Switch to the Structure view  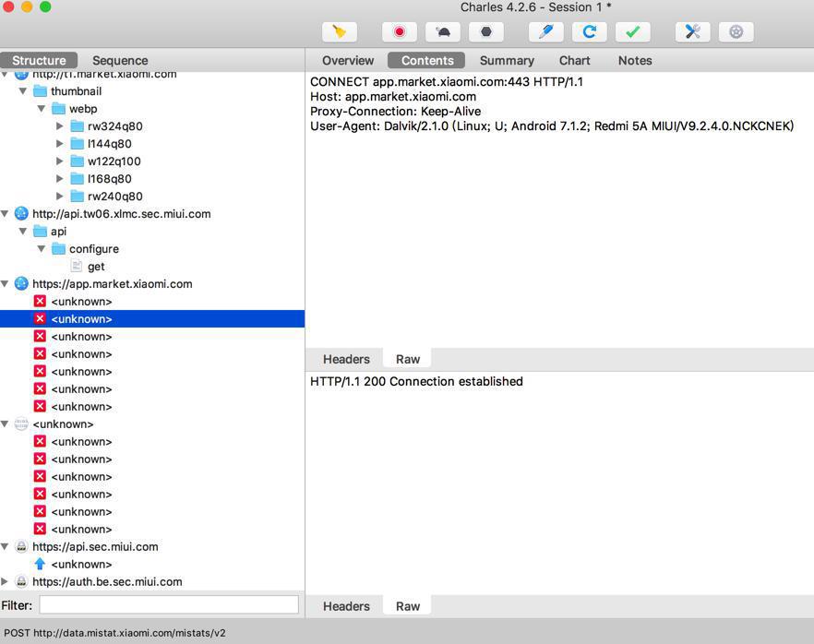(x=39, y=60)
